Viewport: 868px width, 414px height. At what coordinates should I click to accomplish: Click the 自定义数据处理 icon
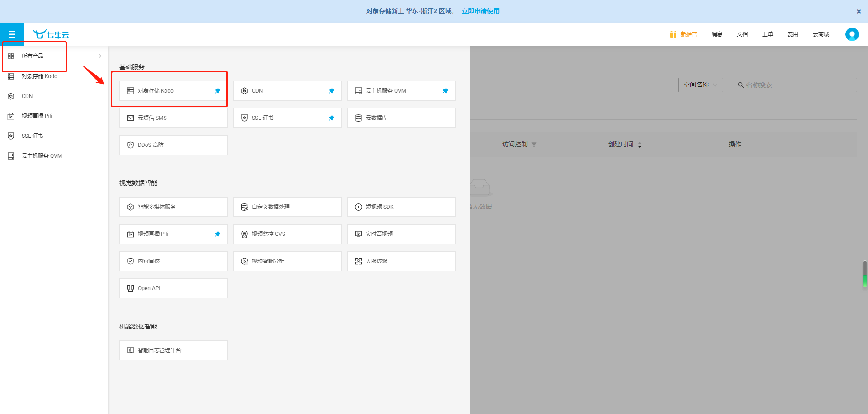[x=245, y=207]
